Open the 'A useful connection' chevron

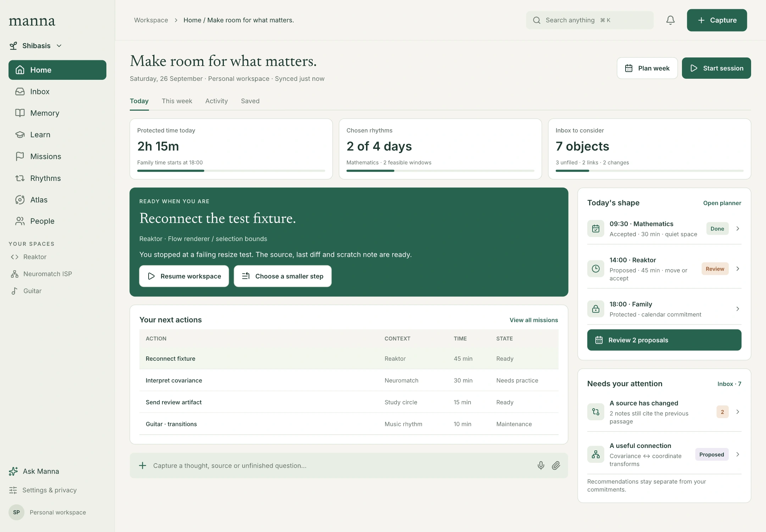[x=738, y=454]
